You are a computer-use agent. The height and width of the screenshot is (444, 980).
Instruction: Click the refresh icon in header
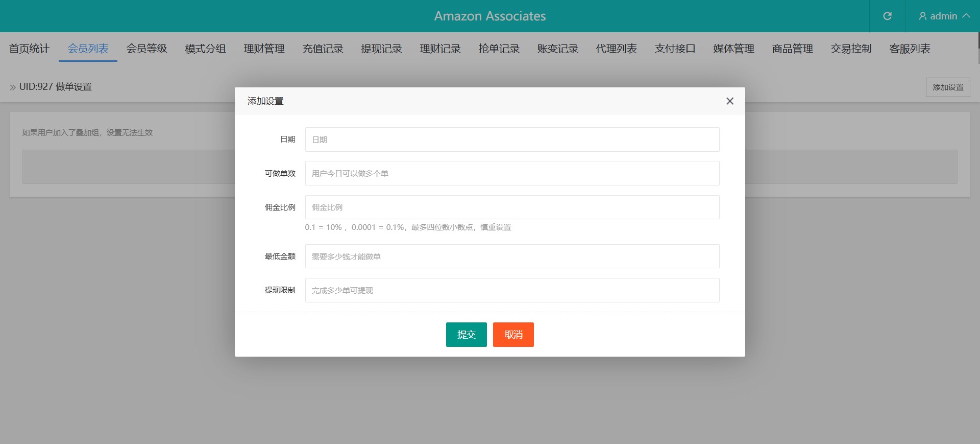[887, 16]
